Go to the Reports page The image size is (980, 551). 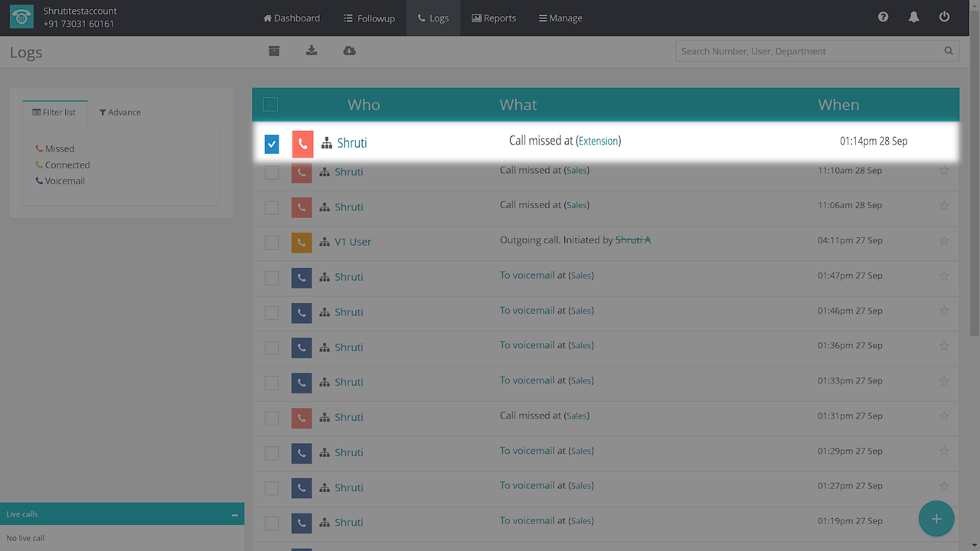(x=494, y=18)
